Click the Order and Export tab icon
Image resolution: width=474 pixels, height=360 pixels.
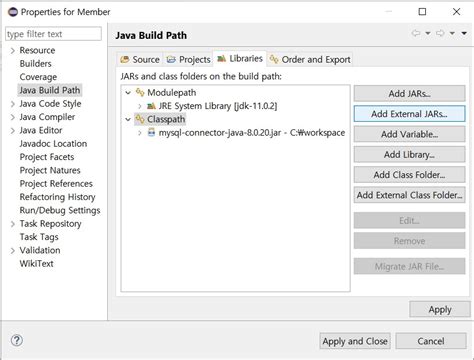click(x=274, y=59)
